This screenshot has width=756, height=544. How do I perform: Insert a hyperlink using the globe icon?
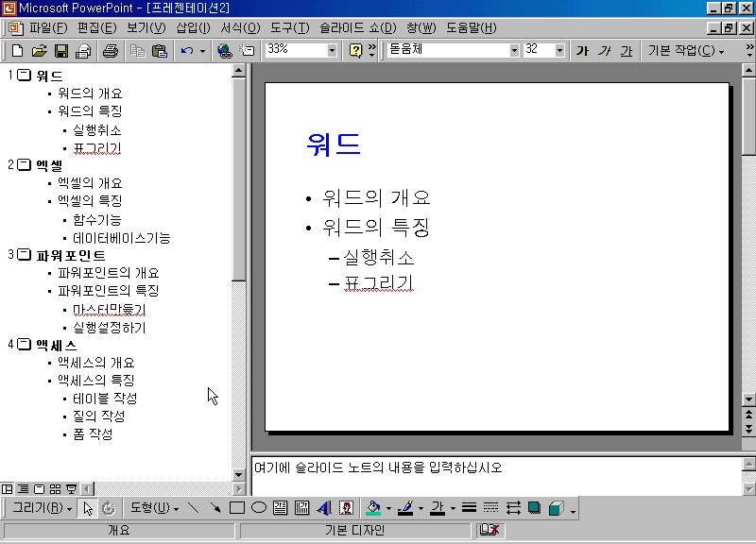pyautogui.click(x=224, y=51)
